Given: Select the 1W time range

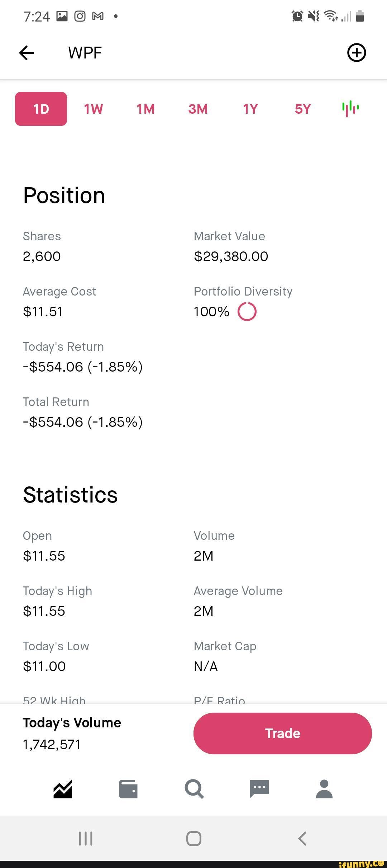Looking at the screenshot, I should pos(93,109).
